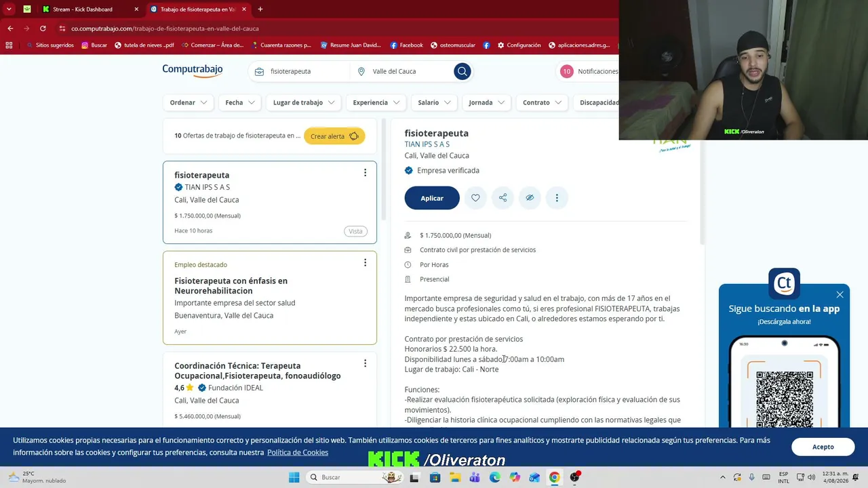This screenshot has width=868, height=488.
Task: Accept cookies with the Acepto button
Action: pyautogui.click(x=823, y=447)
